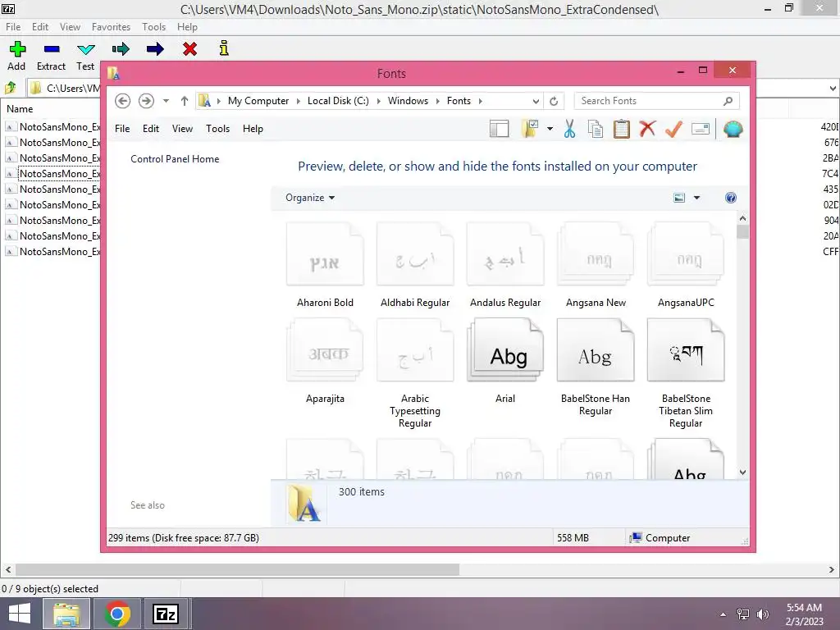Show hidden tray icons arrow
The height and width of the screenshot is (630, 840).
724,614
